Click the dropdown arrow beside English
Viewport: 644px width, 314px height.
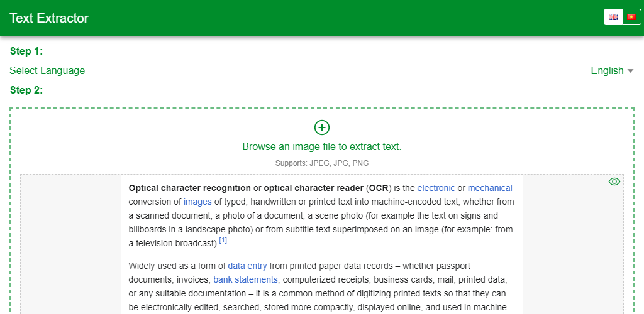pyautogui.click(x=630, y=71)
